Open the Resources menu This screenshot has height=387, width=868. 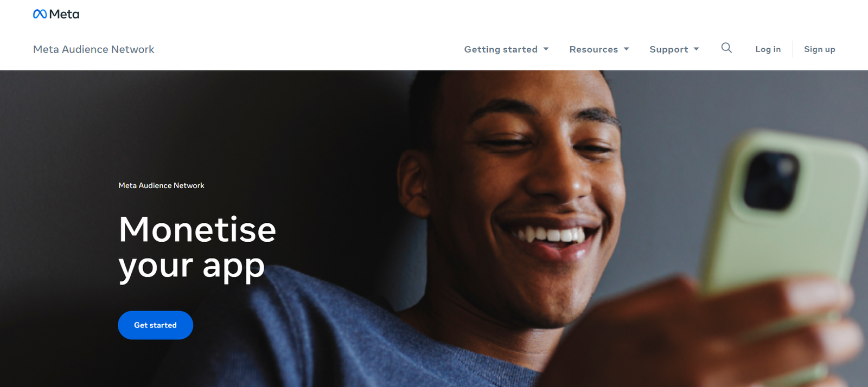593,49
